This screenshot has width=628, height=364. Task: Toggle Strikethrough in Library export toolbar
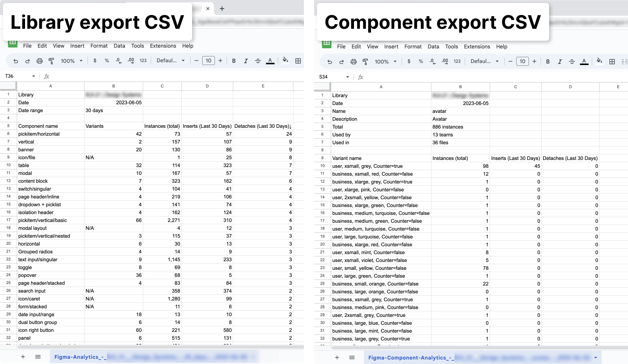[x=258, y=61]
